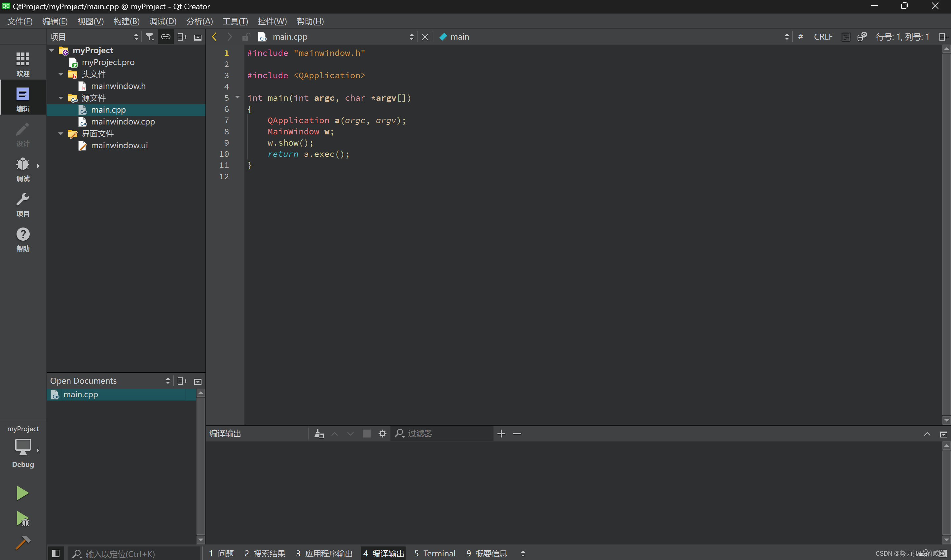Viewport: 951px width, 560px height.
Task: Open compile output settings gear
Action: coord(382,433)
